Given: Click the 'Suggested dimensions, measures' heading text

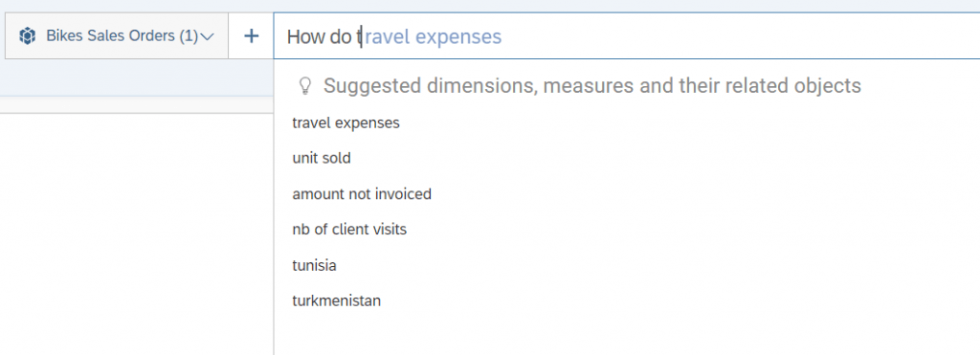Looking at the screenshot, I should click(x=591, y=85).
